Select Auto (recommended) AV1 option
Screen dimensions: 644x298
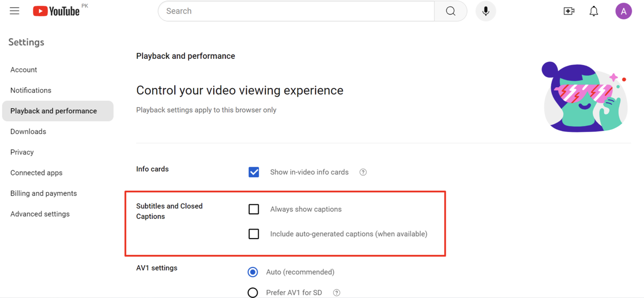click(x=253, y=272)
